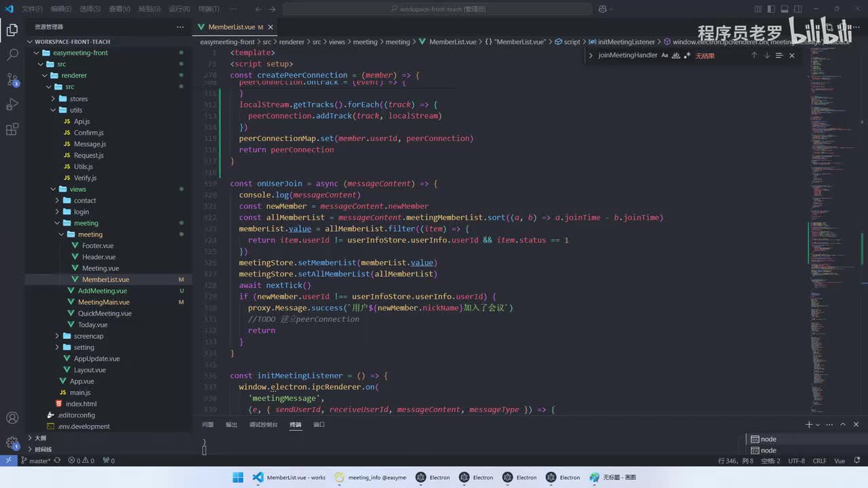Open the terminal panel more actions ellipsis

click(x=829, y=424)
